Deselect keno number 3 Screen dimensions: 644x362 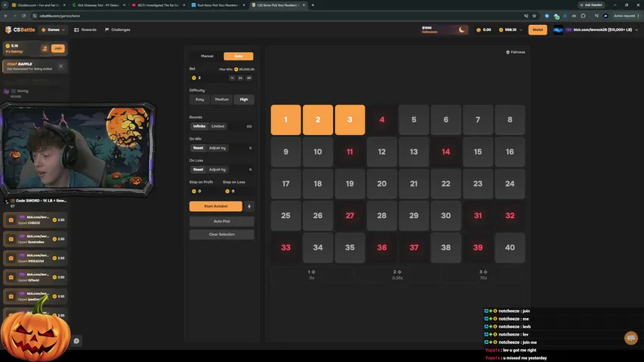[x=350, y=119]
